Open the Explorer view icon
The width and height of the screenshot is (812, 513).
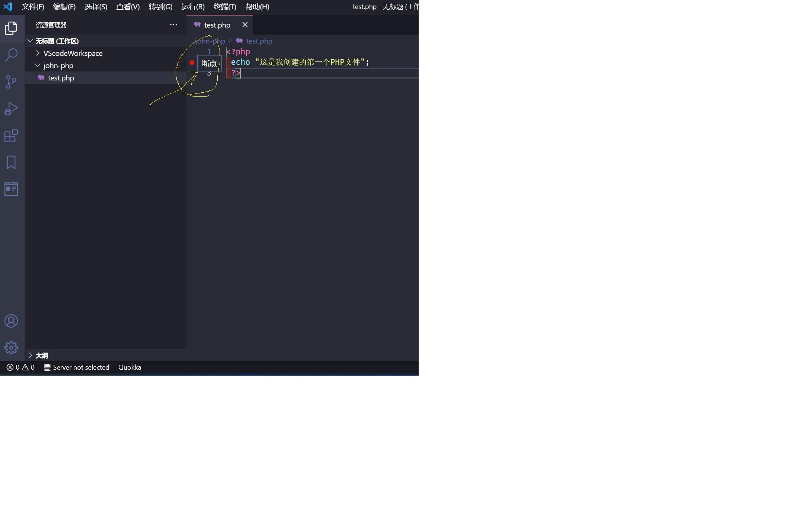click(x=11, y=28)
